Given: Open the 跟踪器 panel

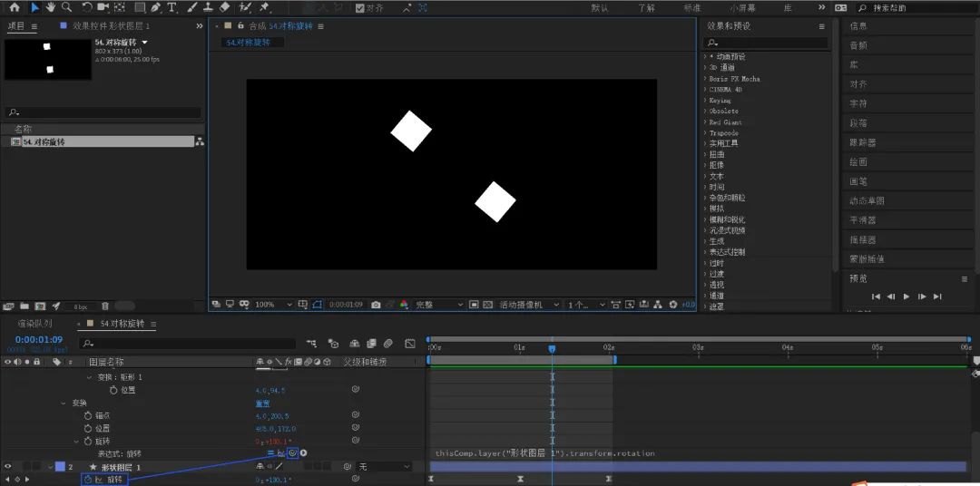Looking at the screenshot, I should pos(863,142).
